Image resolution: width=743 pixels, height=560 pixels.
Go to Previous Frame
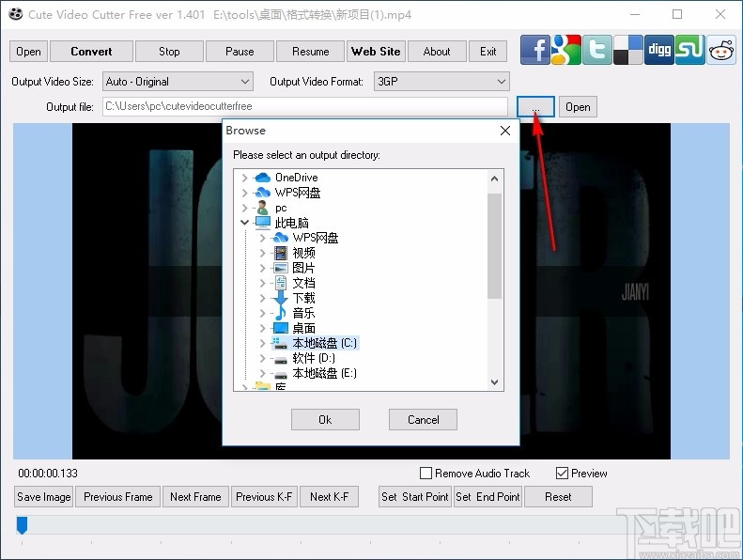[118, 497]
